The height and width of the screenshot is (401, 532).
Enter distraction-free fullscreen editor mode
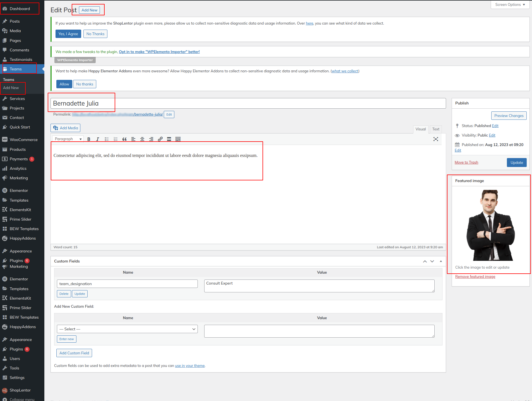tap(436, 139)
